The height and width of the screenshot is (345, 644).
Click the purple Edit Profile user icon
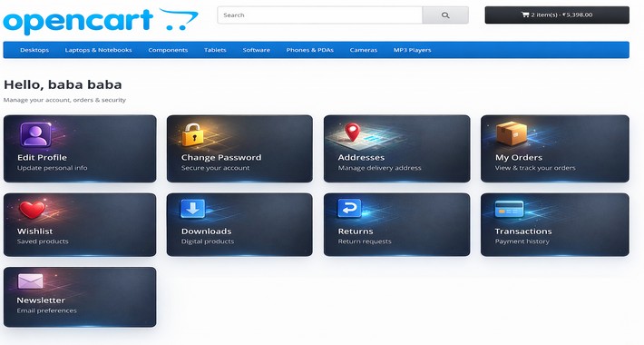pos(35,134)
